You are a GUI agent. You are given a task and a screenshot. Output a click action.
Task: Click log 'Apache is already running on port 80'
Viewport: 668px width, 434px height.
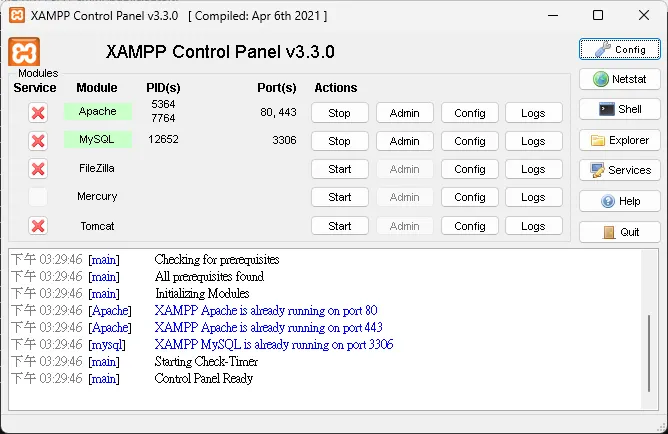pyautogui.click(x=266, y=310)
